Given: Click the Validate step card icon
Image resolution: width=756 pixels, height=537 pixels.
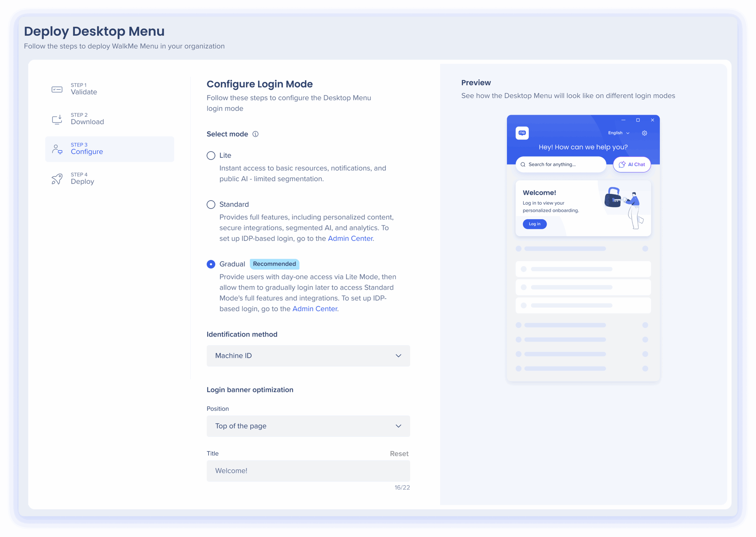Looking at the screenshot, I should (57, 89).
